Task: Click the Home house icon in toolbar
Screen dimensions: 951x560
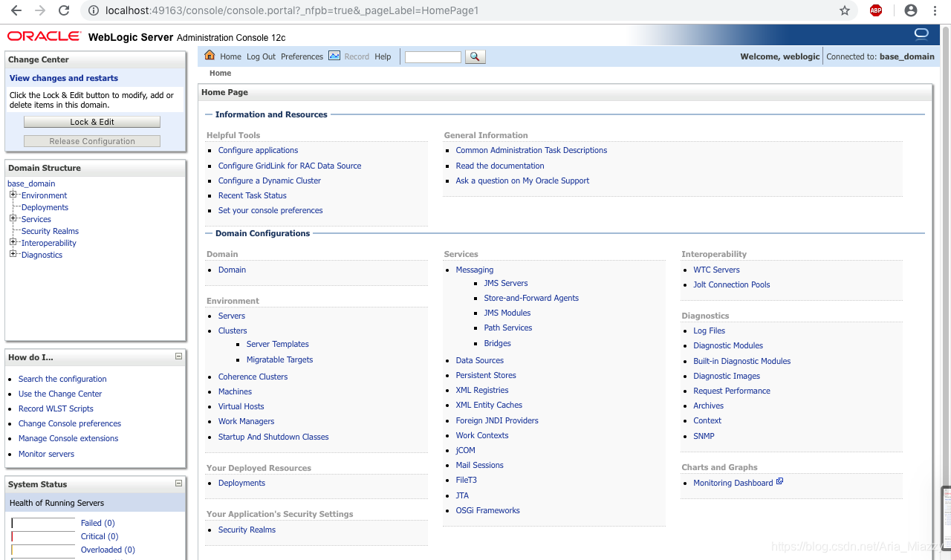Action: pos(209,56)
